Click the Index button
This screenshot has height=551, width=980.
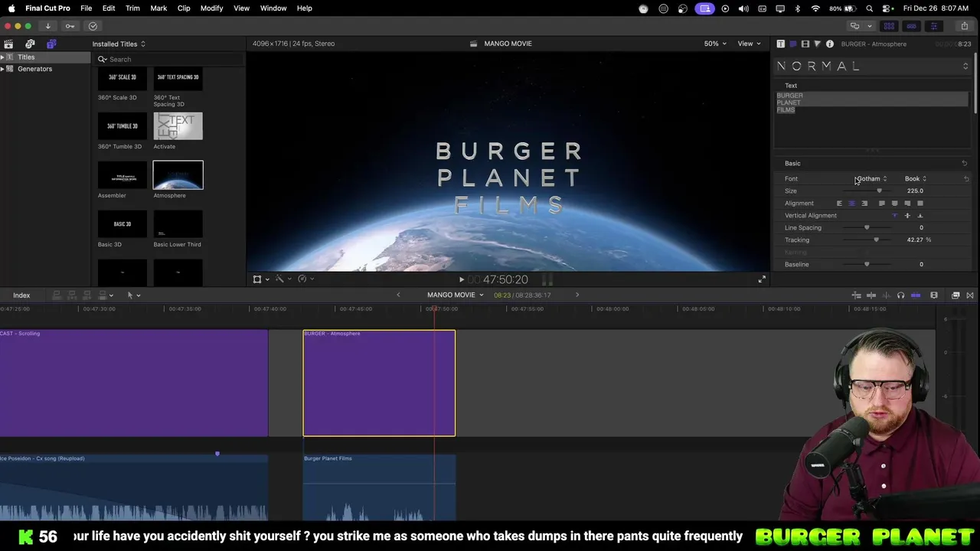pyautogui.click(x=21, y=295)
